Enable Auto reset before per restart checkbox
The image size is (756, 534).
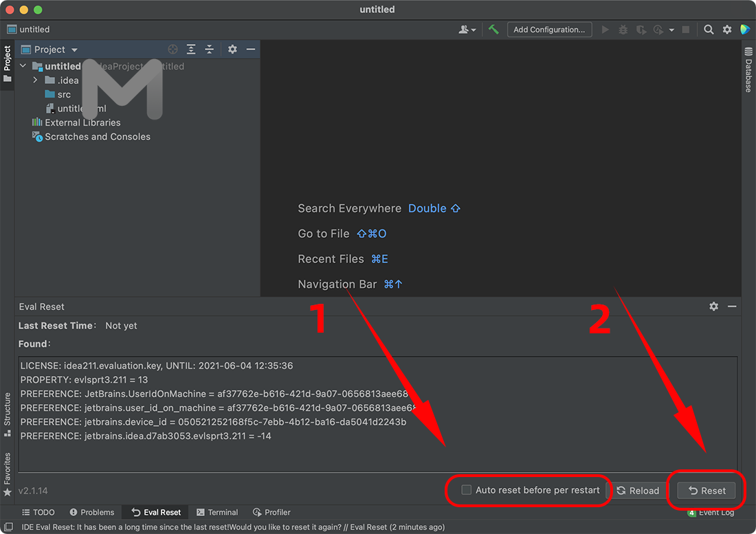(x=466, y=489)
